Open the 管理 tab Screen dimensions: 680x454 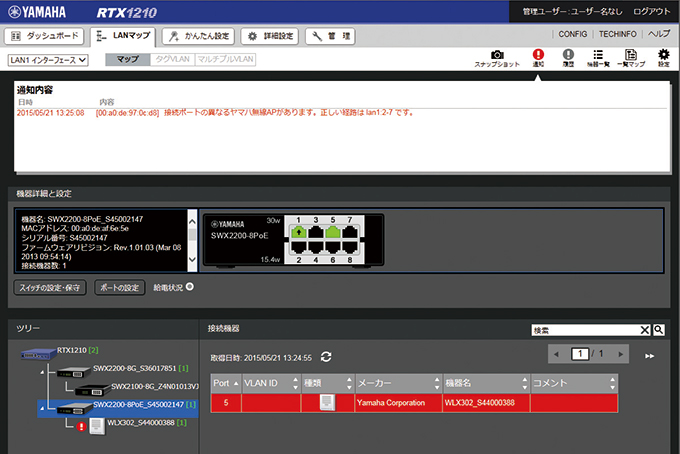(x=330, y=36)
